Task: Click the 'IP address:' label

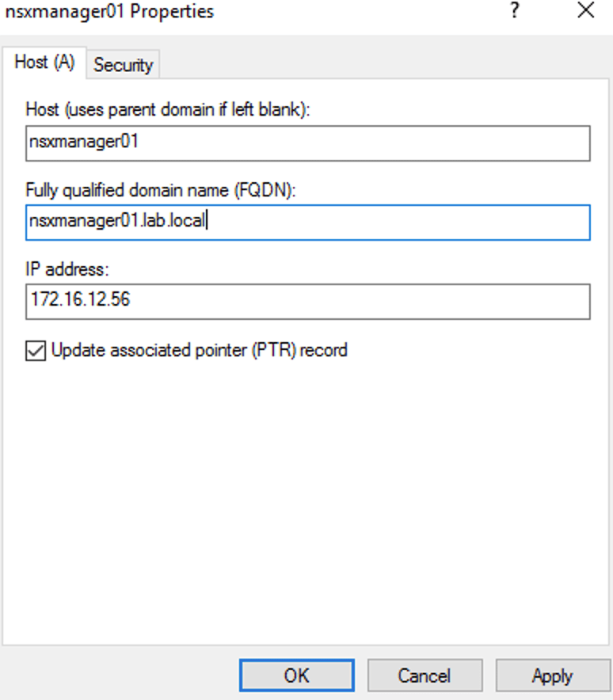Action: pyautogui.click(x=67, y=269)
